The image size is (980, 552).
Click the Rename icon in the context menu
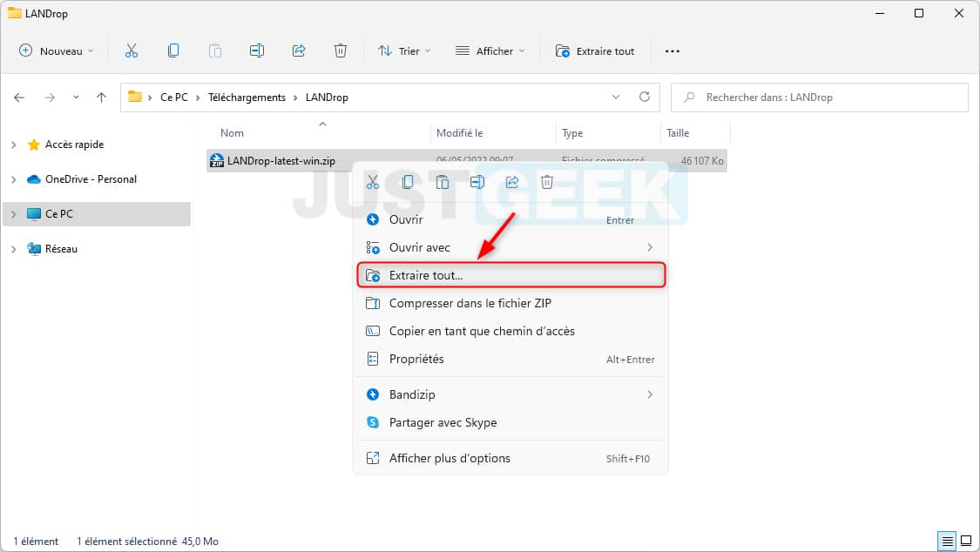(477, 182)
